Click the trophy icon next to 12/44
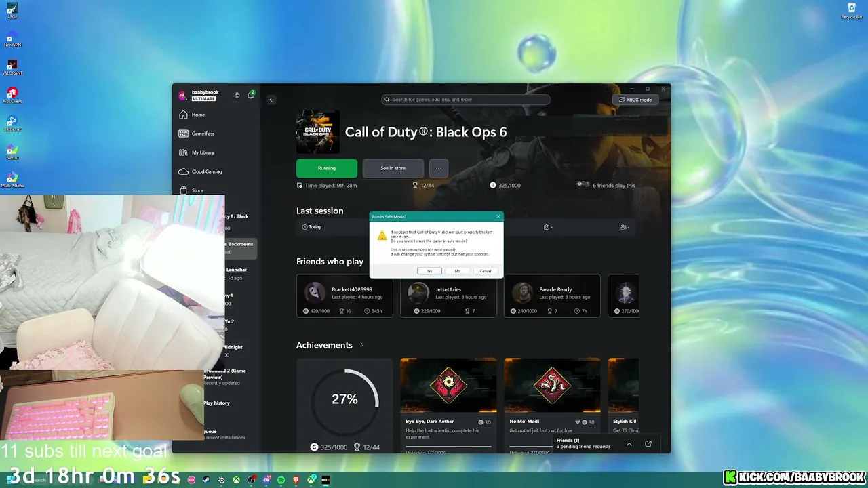 pos(415,185)
